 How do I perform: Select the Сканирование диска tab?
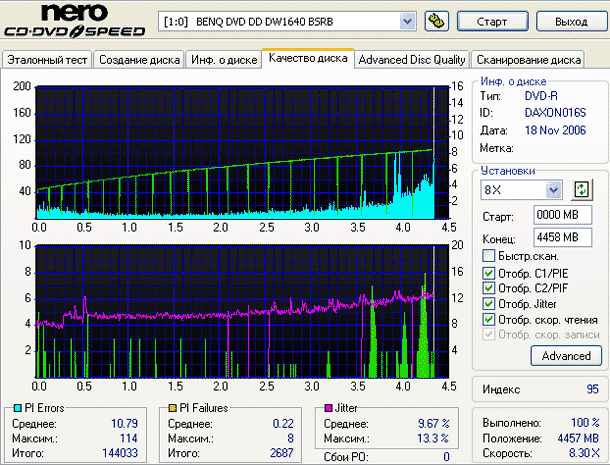(529, 60)
